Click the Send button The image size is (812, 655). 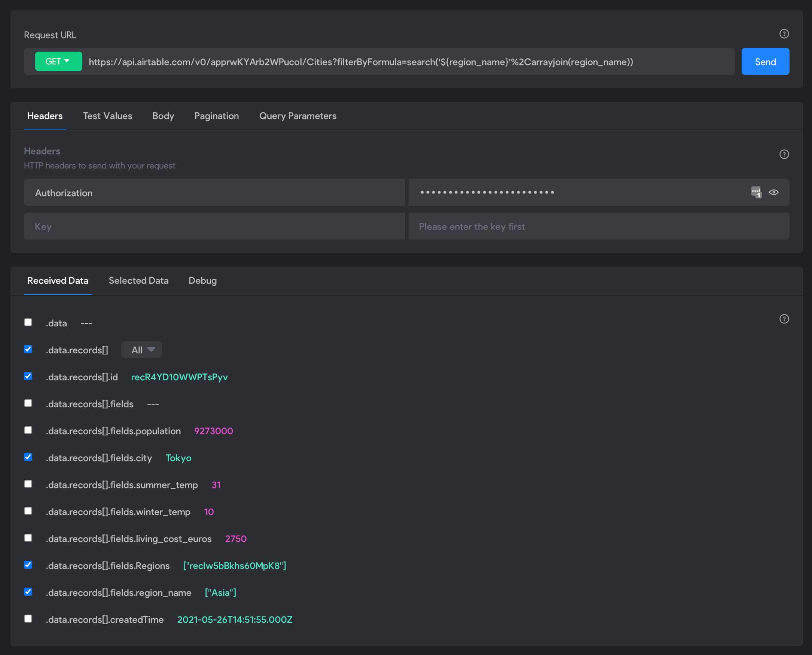tap(765, 61)
